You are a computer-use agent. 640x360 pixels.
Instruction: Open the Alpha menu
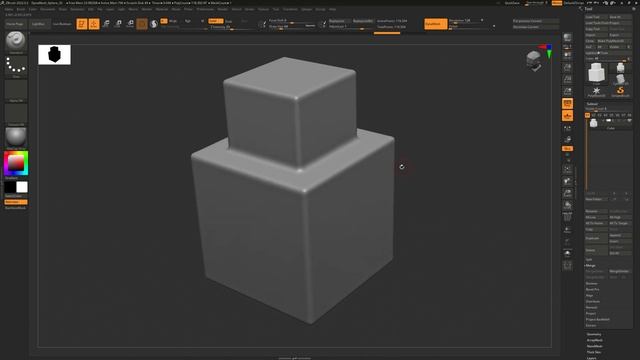[9, 9]
